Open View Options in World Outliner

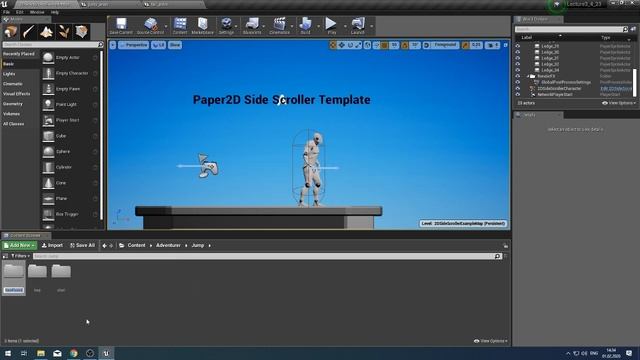pyautogui.click(x=619, y=103)
